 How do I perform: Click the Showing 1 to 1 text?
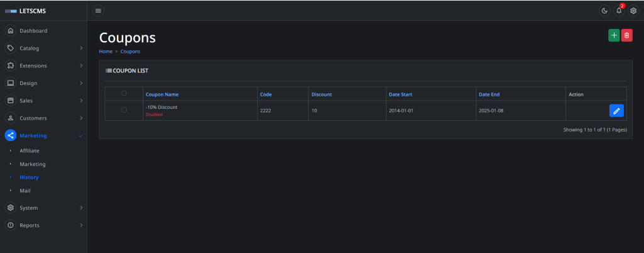pos(595,130)
